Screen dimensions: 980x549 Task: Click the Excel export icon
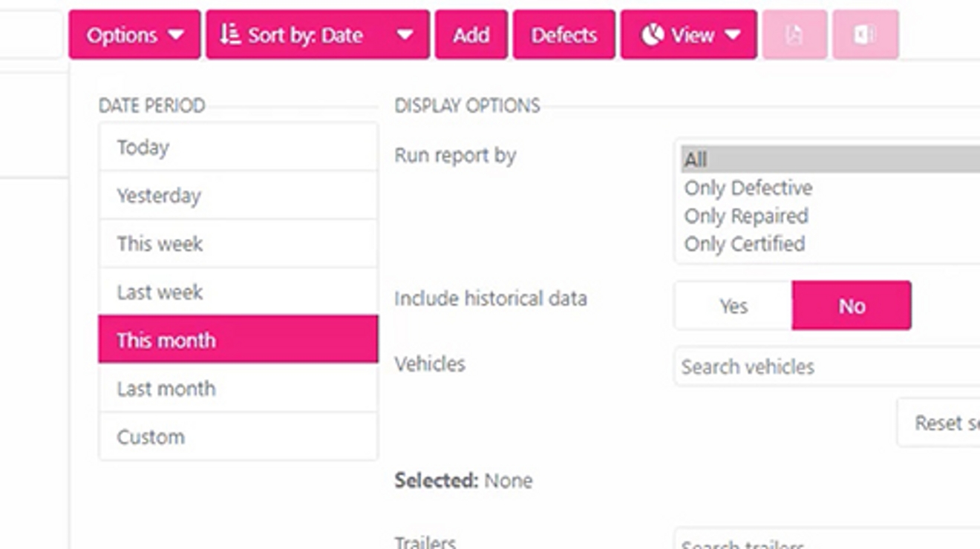click(866, 34)
